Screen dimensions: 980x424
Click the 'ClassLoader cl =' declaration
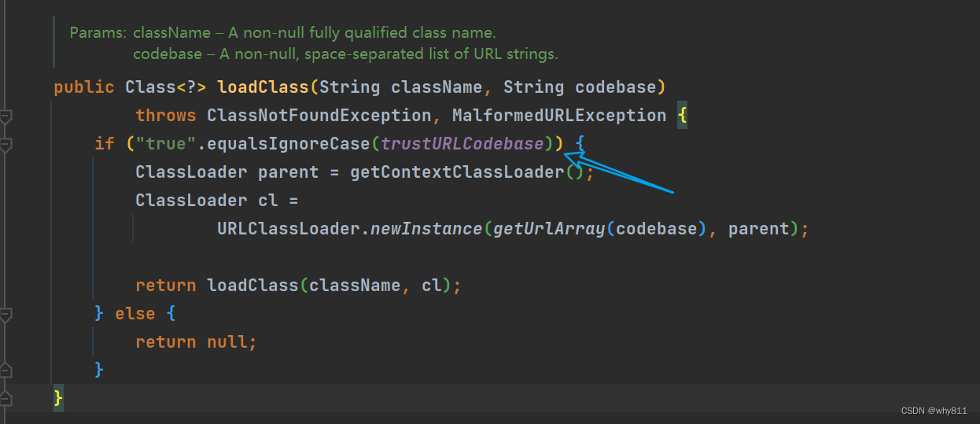click(x=217, y=201)
